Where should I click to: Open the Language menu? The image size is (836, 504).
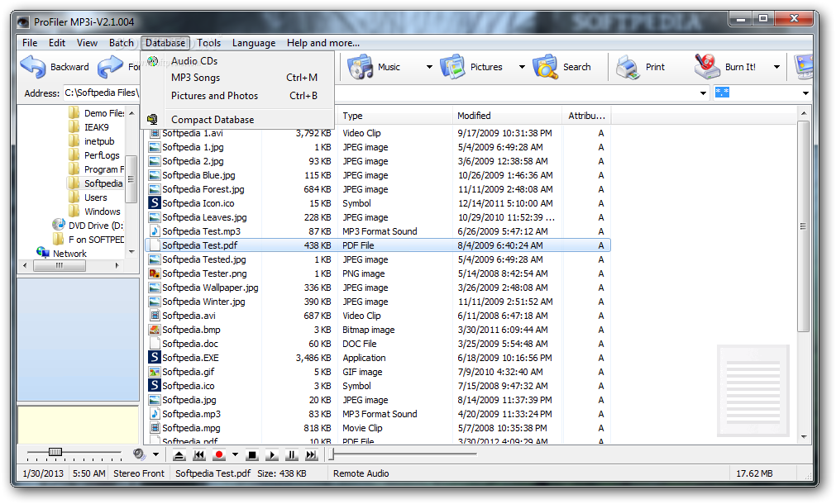pyautogui.click(x=254, y=43)
